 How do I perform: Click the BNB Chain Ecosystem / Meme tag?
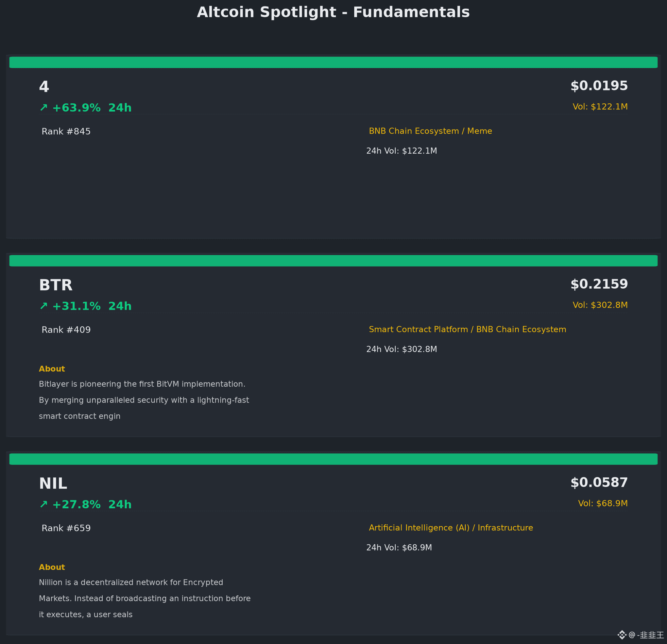430,131
